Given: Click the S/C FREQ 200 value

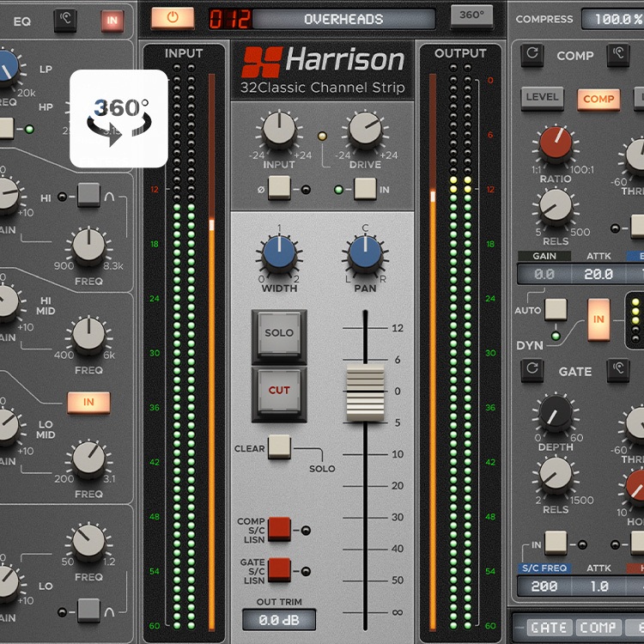Looking at the screenshot, I should coord(544,586).
